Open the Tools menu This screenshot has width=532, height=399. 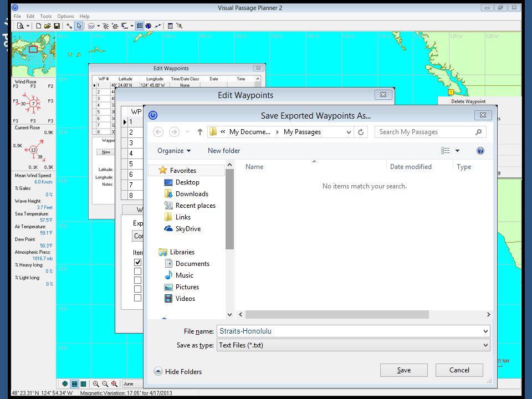(46, 16)
